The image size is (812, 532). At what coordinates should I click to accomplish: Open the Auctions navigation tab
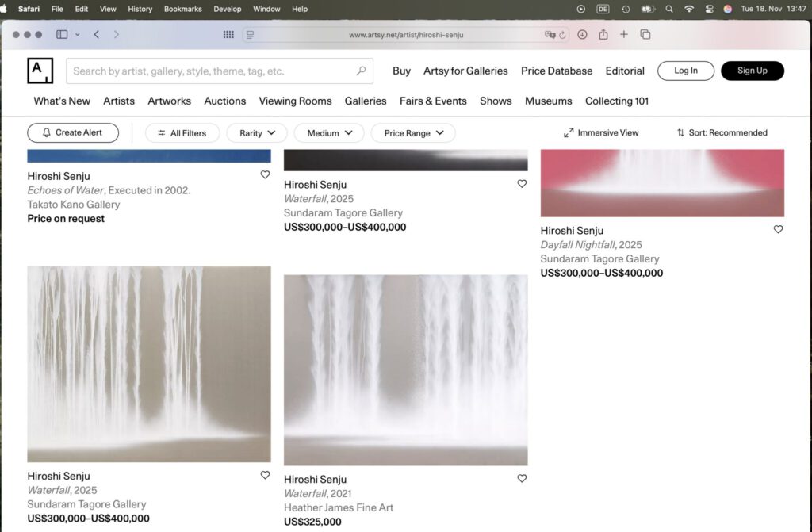click(224, 101)
